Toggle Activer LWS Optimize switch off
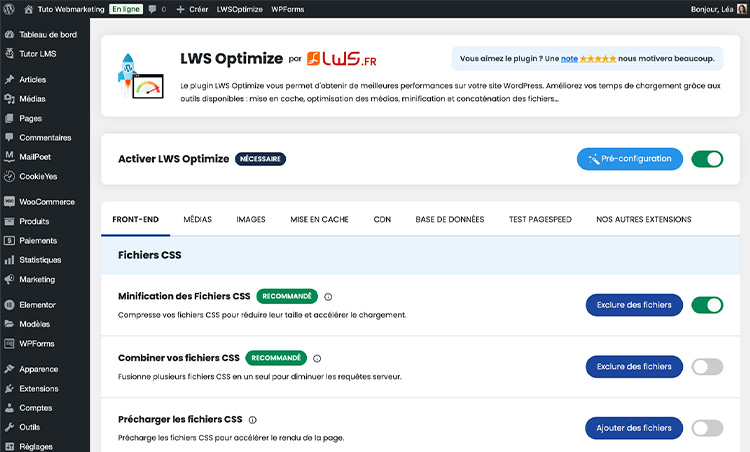 707,159
